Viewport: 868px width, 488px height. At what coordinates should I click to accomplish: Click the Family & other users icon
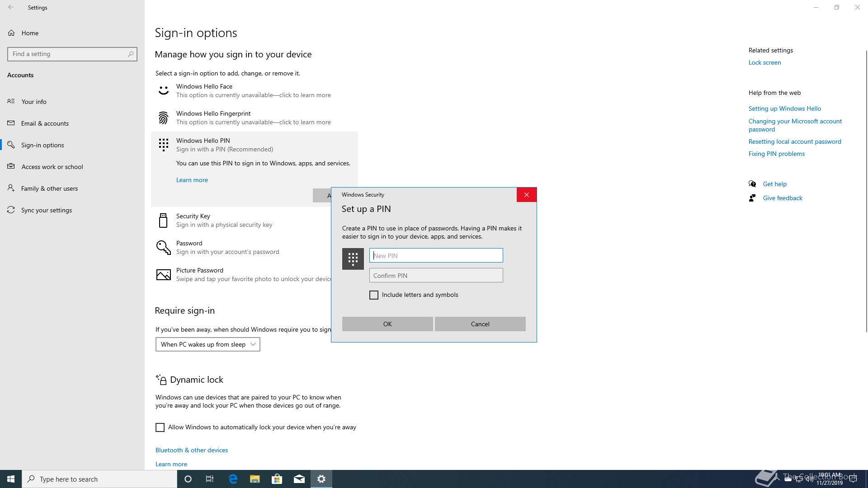[x=11, y=188]
